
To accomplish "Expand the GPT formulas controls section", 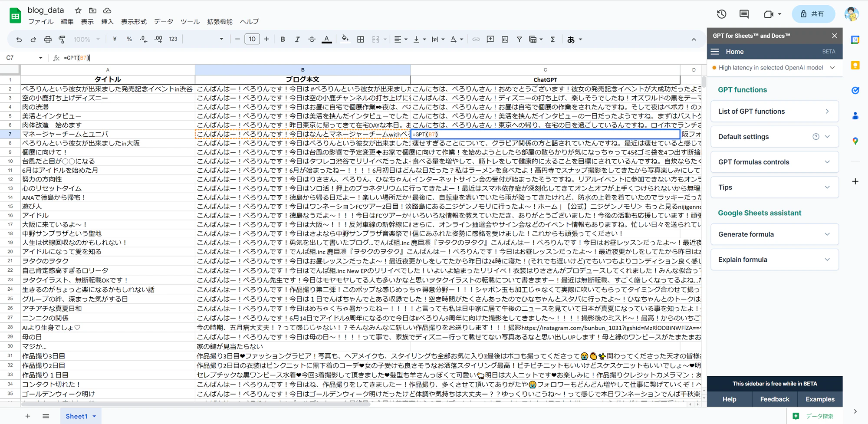I will tap(774, 162).
